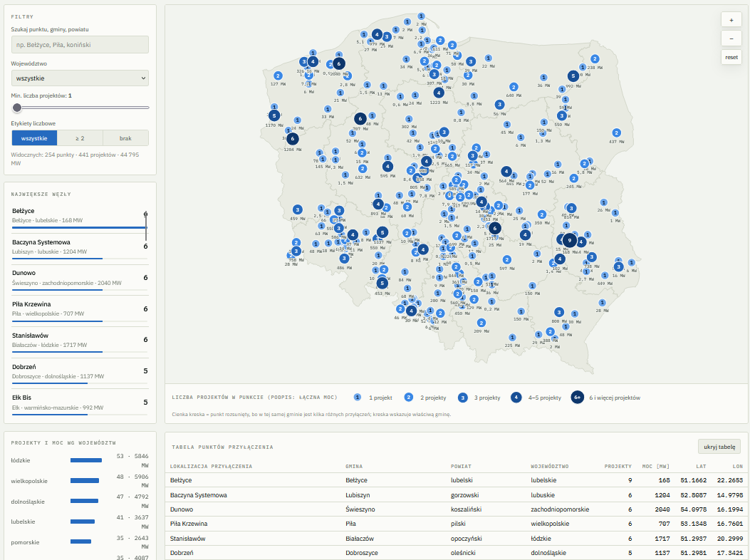The height and width of the screenshot is (560, 750).
Task: Reset the map view
Action: [x=731, y=58]
